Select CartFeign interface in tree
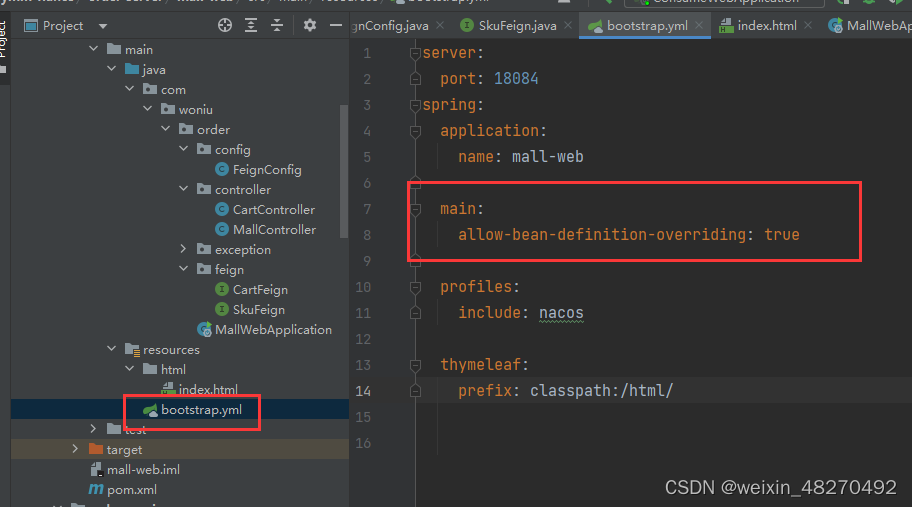912x507 pixels. [x=260, y=290]
